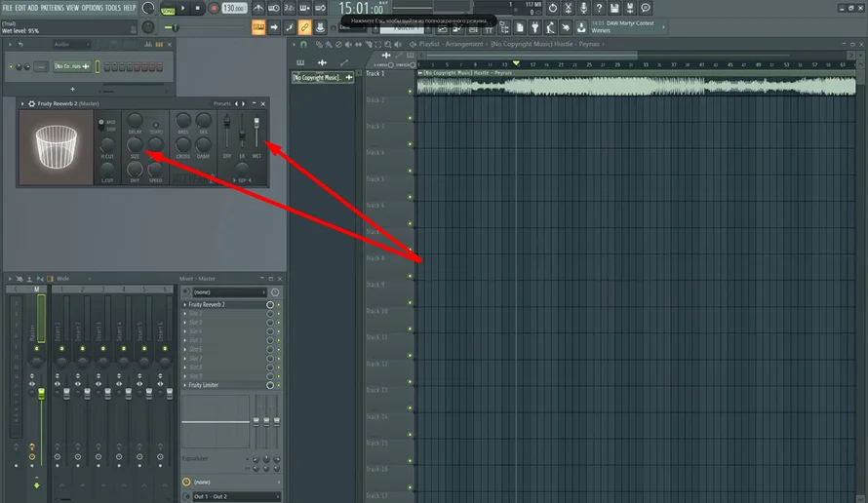The width and height of the screenshot is (868, 503).
Task: Open the Fruity Reeverb 2 Presets selector
Action: pos(222,103)
